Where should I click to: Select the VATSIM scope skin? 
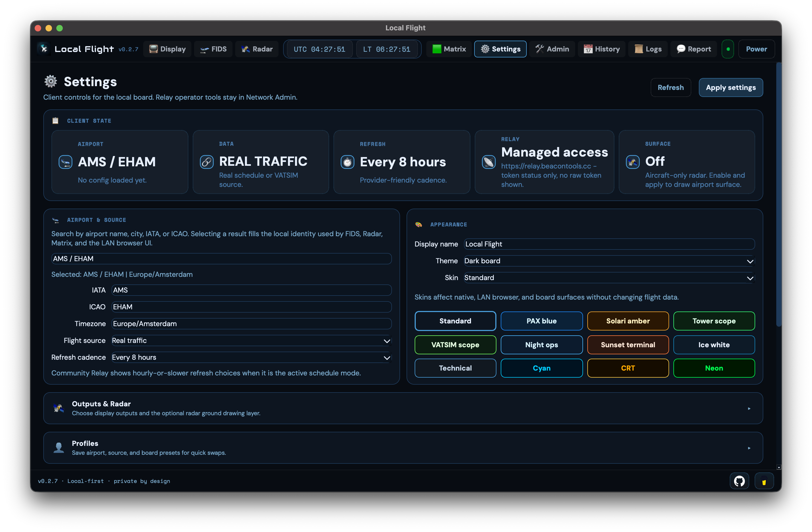455,345
